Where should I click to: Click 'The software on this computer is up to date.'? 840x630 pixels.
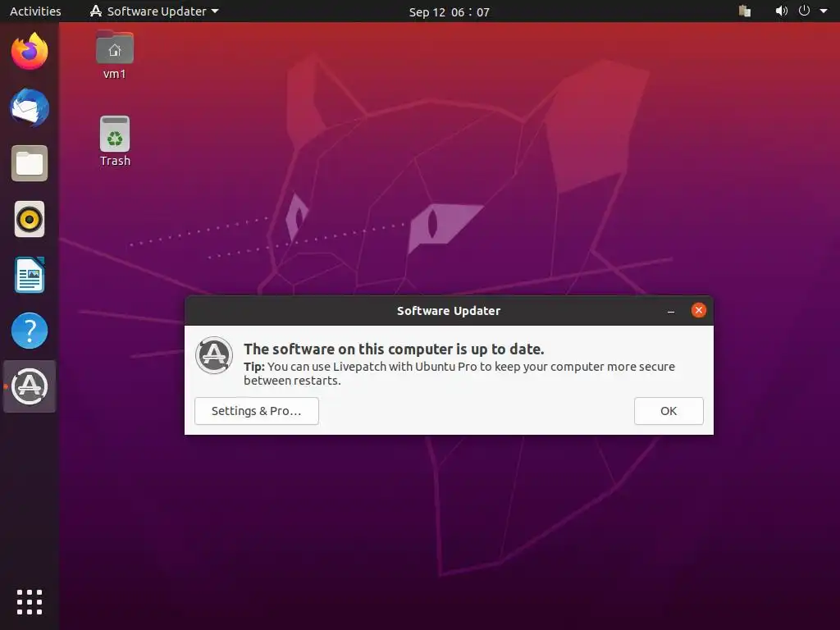coord(394,349)
